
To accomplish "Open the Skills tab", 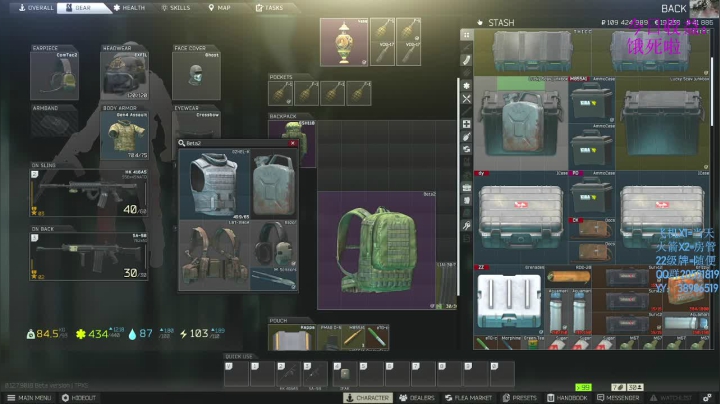I will [x=176, y=8].
